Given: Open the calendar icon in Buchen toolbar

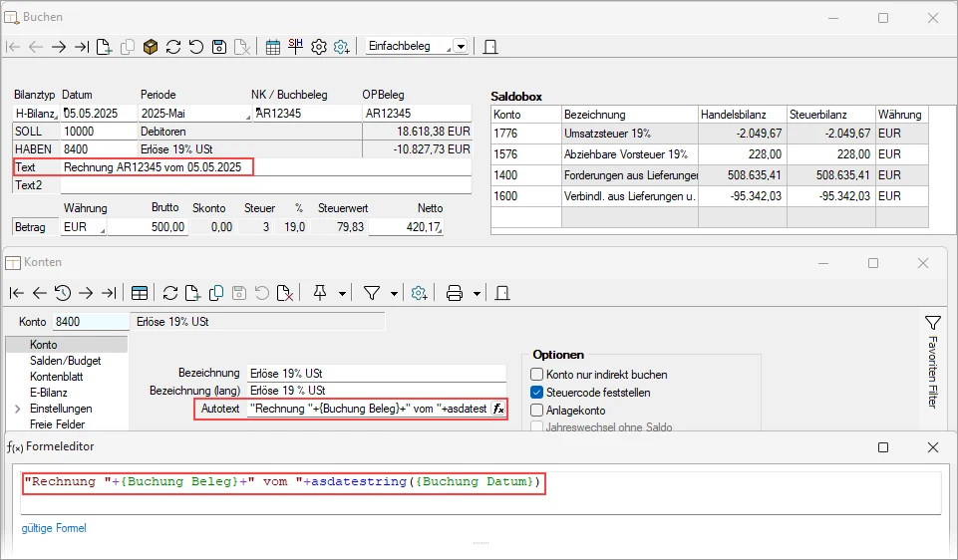Looking at the screenshot, I should [x=273, y=47].
